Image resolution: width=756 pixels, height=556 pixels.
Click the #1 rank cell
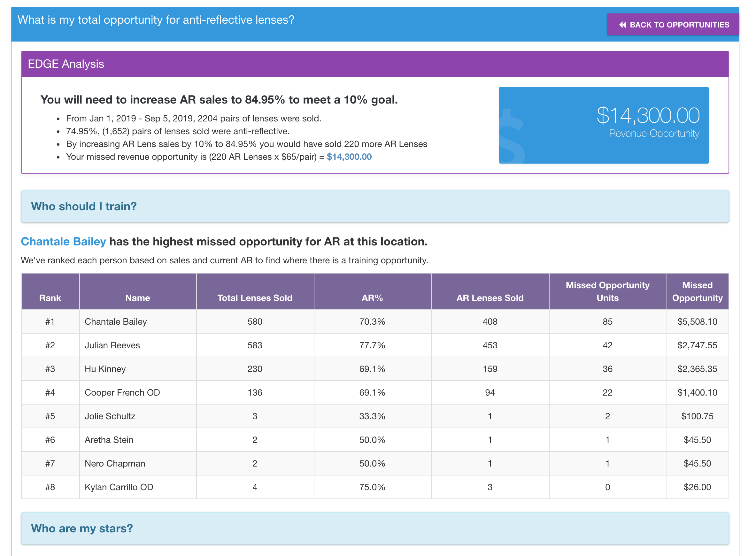coord(50,322)
